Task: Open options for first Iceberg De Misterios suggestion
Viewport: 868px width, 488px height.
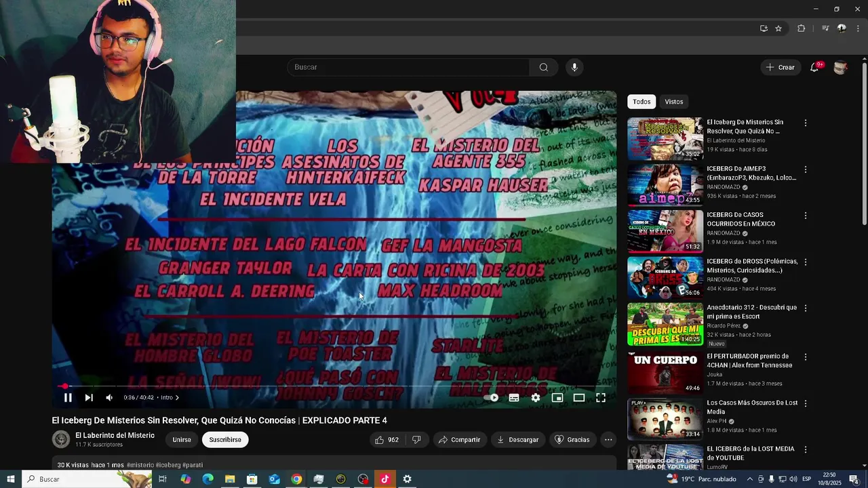Action: (x=806, y=123)
